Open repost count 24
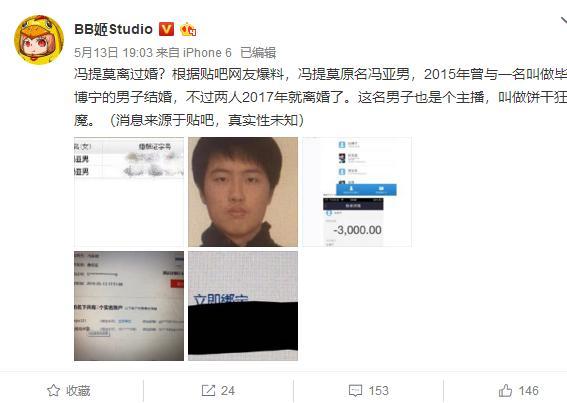This screenshot has height=403, width=567. coord(228,391)
